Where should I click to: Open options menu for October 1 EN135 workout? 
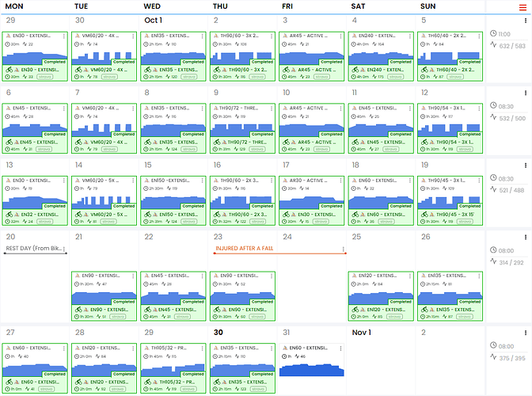(x=204, y=36)
